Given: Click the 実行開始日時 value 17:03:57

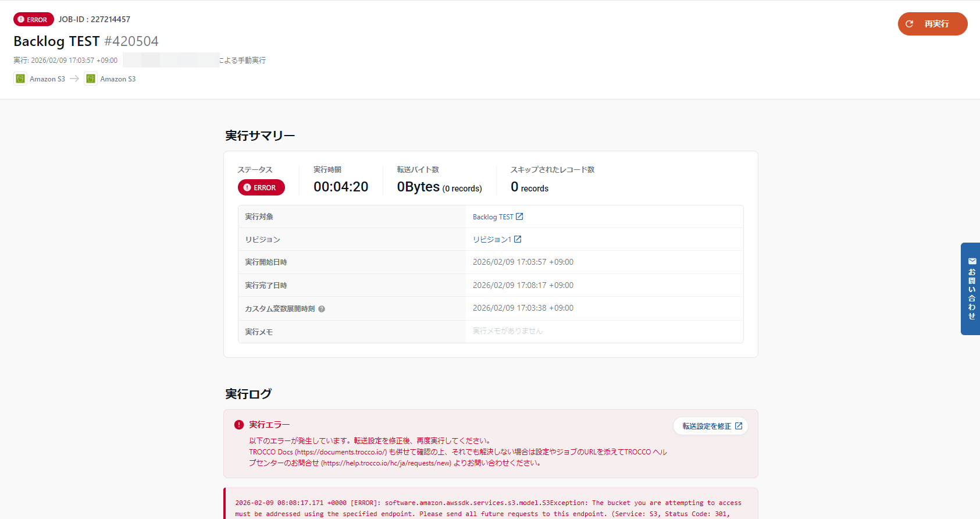Looking at the screenshot, I should (x=523, y=262).
